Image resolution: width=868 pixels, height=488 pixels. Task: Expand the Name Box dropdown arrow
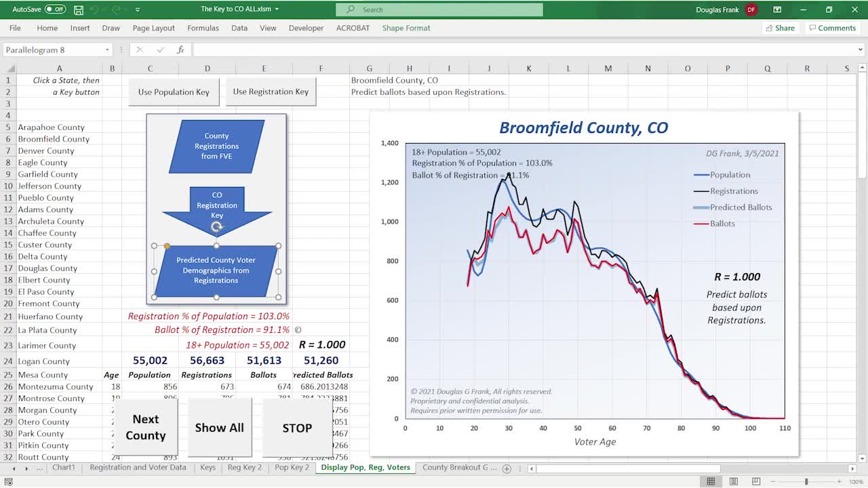(x=107, y=49)
